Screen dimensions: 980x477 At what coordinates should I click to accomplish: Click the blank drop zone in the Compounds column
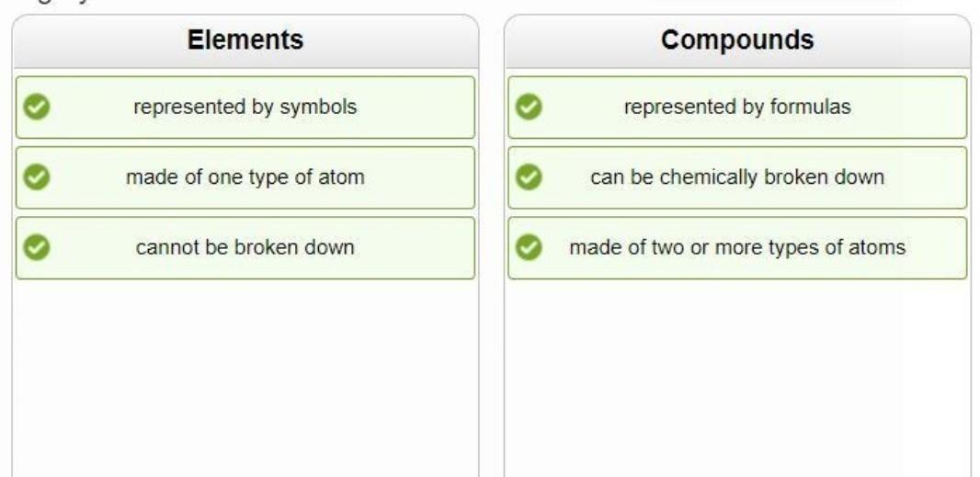[x=737, y=377]
